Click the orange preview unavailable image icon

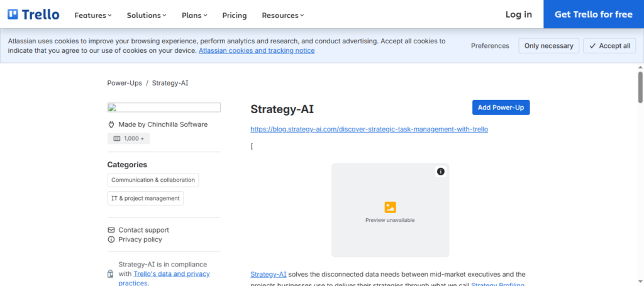point(390,207)
